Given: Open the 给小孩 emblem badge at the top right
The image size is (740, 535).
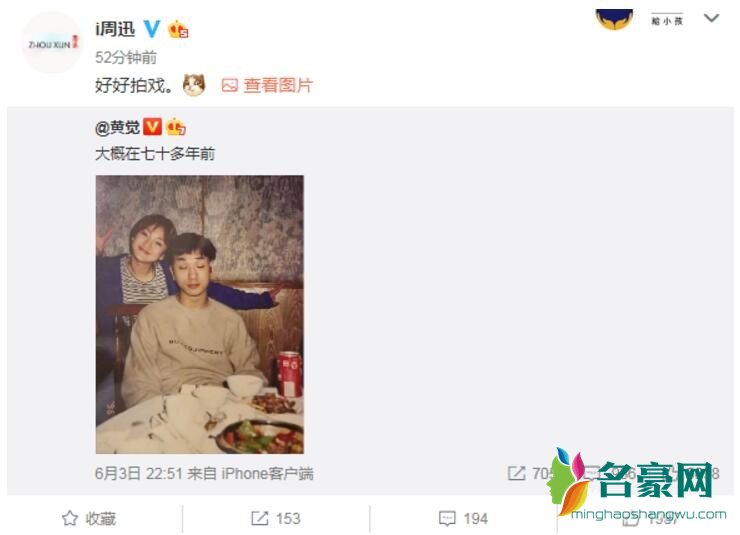Looking at the screenshot, I should (614, 19).
